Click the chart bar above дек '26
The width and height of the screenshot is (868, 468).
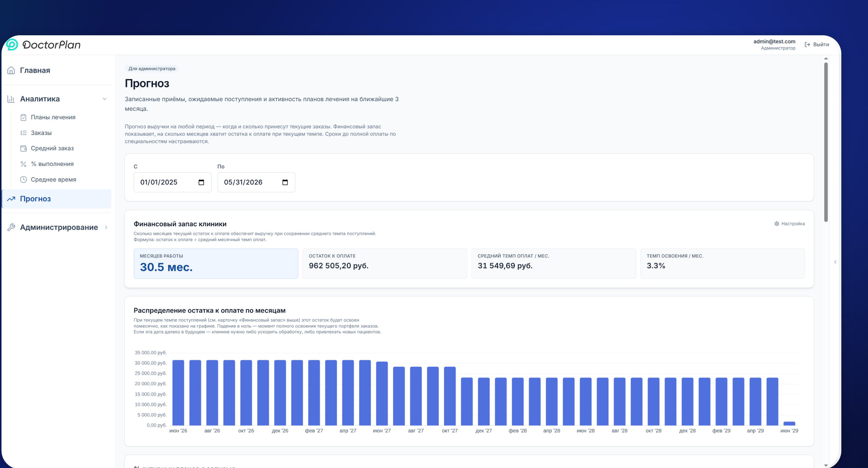pos(280,392)
